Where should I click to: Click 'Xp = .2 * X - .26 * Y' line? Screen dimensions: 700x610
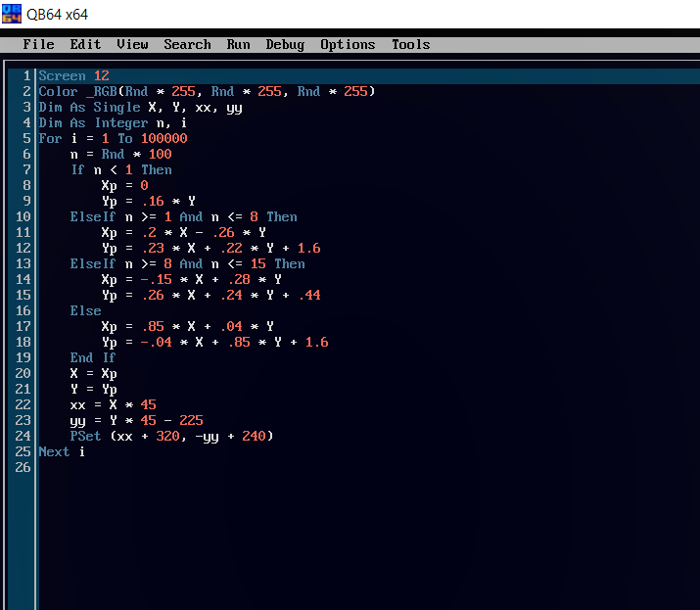(183, 232)
